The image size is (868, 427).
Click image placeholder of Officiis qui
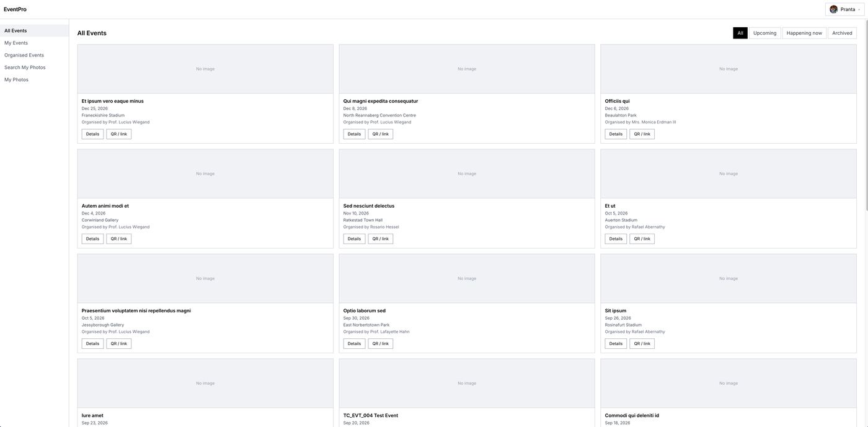point(728,69)
